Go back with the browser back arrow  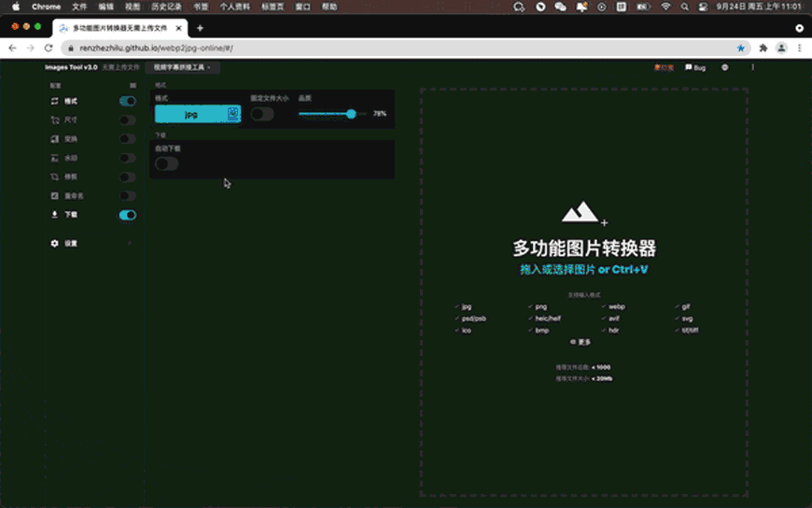[12, 49]
